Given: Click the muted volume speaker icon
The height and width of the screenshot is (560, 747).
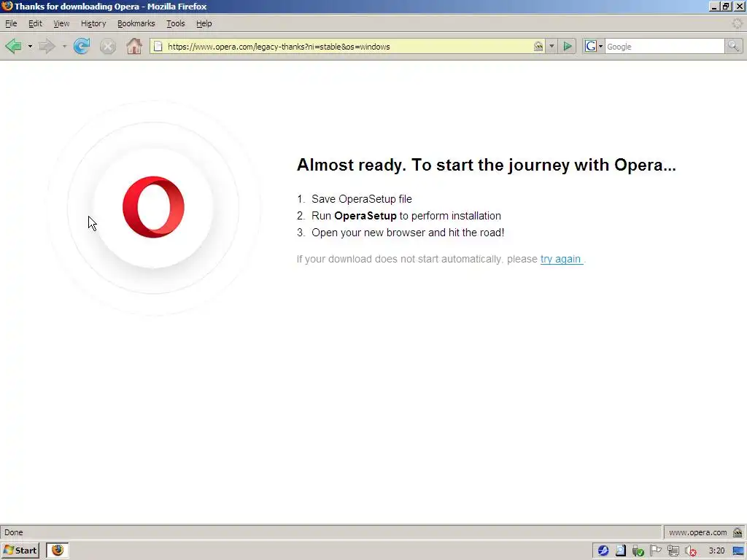Looking at the screenshot, I should (691, 551).
